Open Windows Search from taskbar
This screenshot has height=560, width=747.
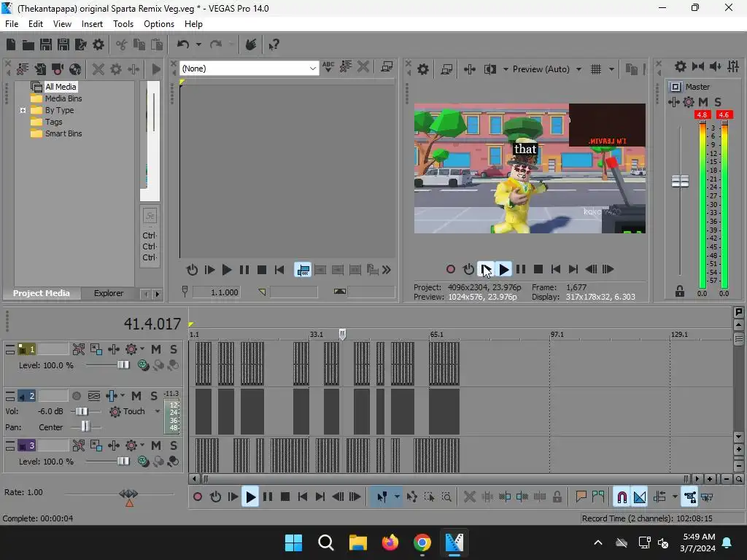tap(326, 542)
